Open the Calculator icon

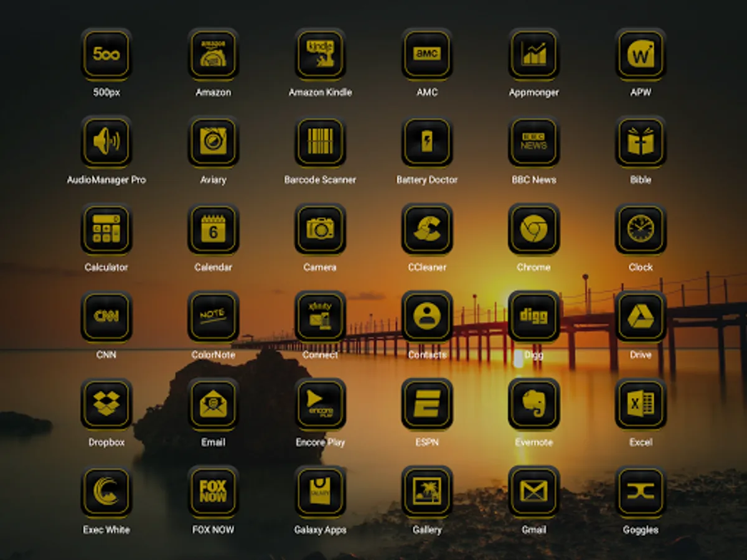[106, 229]
